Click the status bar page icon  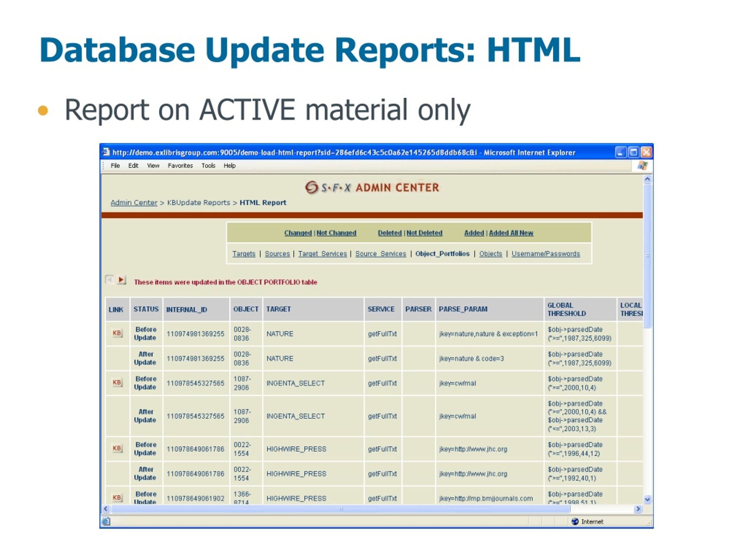click(x=106, y=521)
